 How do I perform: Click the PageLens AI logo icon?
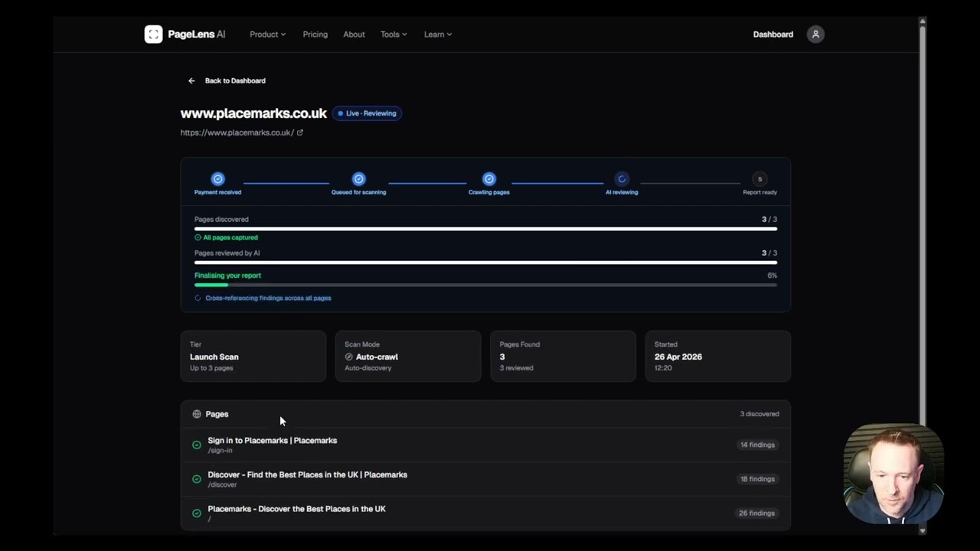click(x=153, y=34)
